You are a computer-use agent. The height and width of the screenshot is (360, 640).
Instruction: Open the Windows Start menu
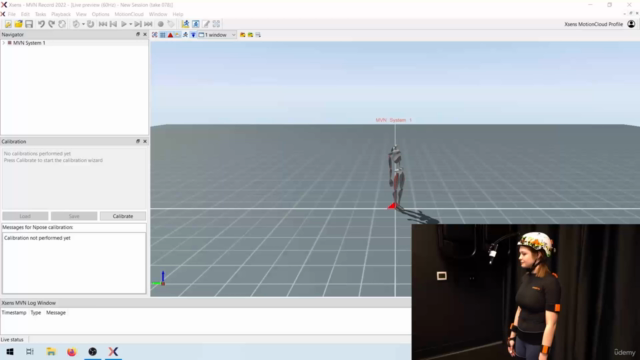(10, 351)
